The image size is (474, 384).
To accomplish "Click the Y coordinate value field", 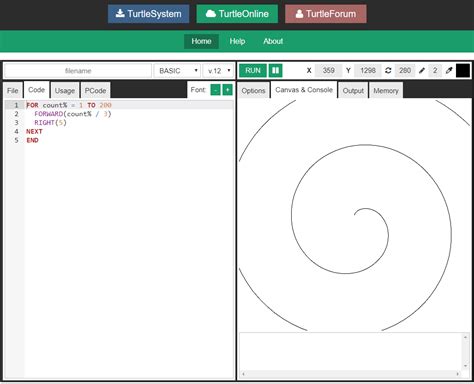I will (368, 70).
